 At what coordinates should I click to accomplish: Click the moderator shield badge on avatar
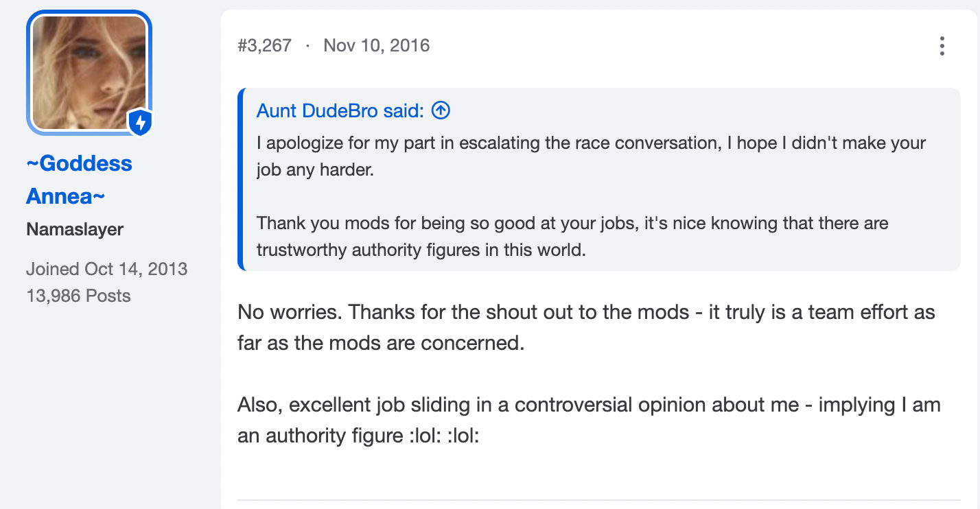point(140,123)
